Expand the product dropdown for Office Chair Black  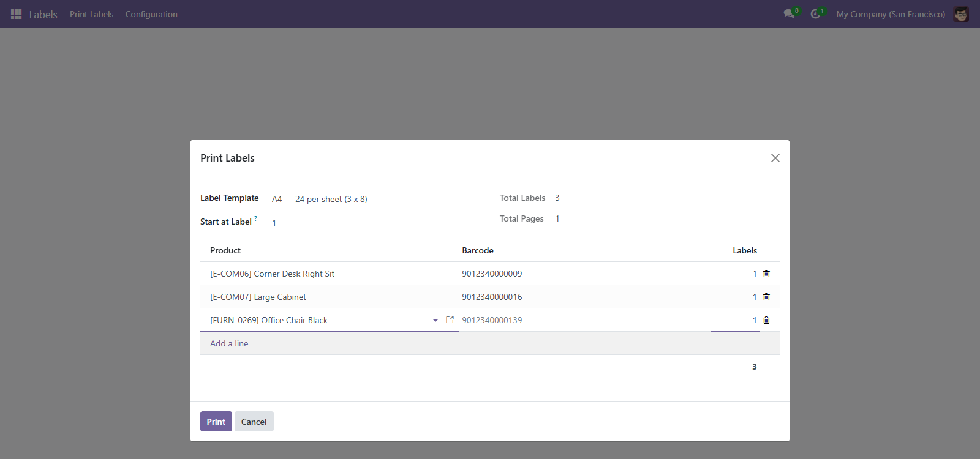435,320
